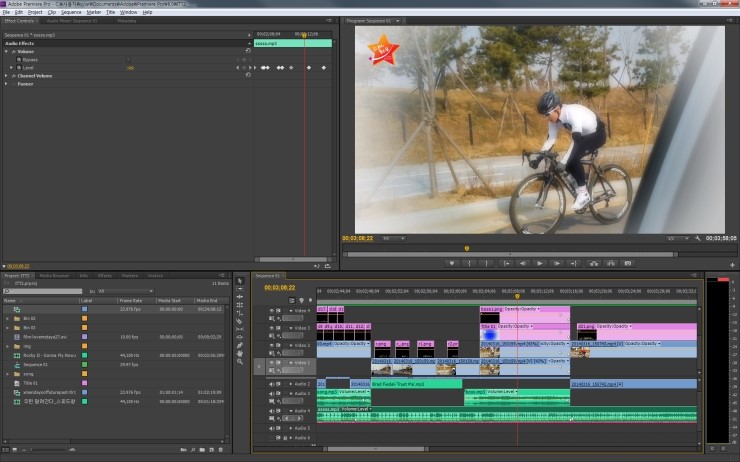Open the Fit zoom level dropdown
This screenshot has height=462, width=740.
point(394,238)
